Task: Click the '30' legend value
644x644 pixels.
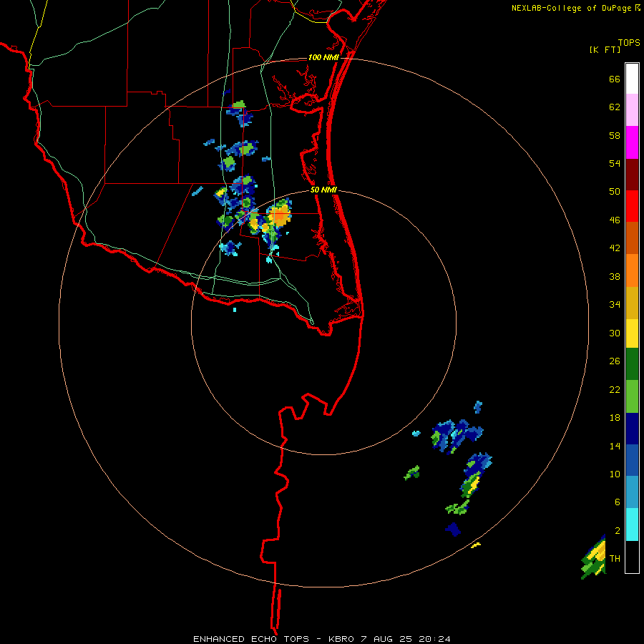Action: 615,333
